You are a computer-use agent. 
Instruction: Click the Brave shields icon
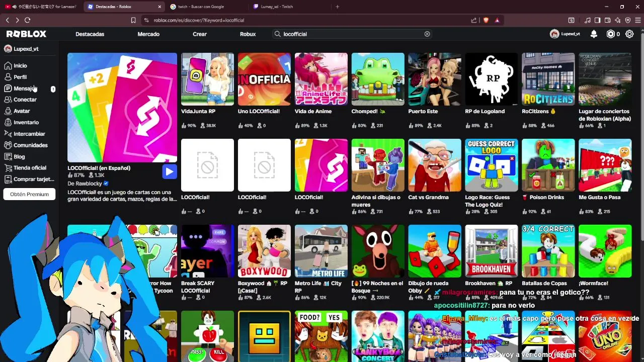(x=486, y=20)
